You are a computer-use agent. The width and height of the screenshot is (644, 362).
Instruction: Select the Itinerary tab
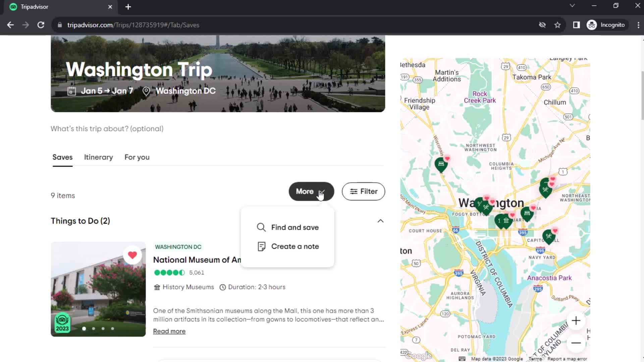[98, 157]
